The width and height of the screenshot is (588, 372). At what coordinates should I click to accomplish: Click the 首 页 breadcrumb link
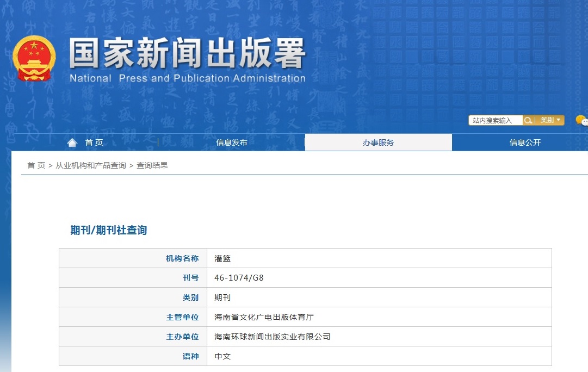tap(36, 165)
